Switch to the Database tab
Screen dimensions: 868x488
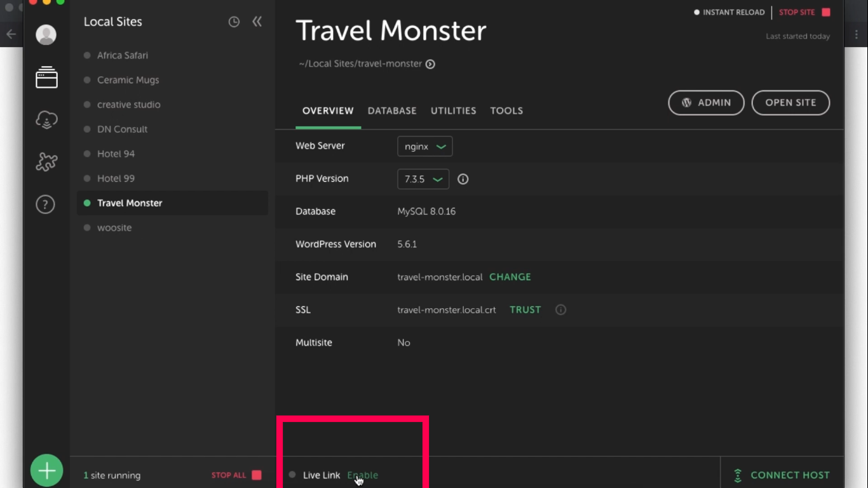(x=392, y=111)
